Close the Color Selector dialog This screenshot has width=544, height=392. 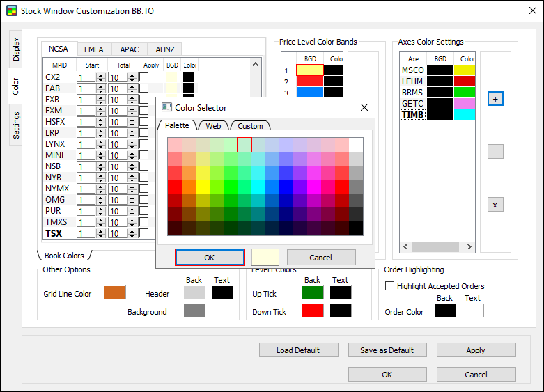coord(364,107)
